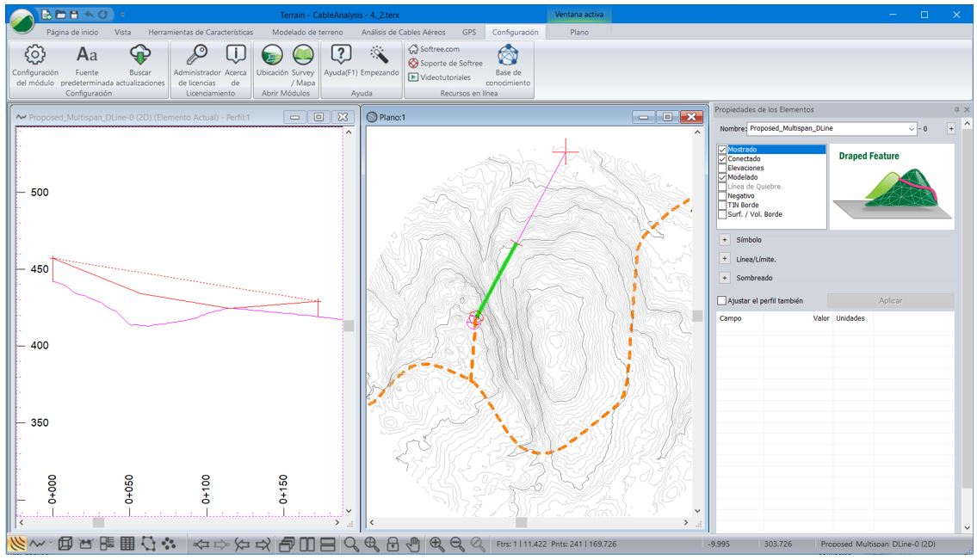Check Ajustar el perfil también
Viewport: 977px width, 560px height.
[x=721, y=301]
